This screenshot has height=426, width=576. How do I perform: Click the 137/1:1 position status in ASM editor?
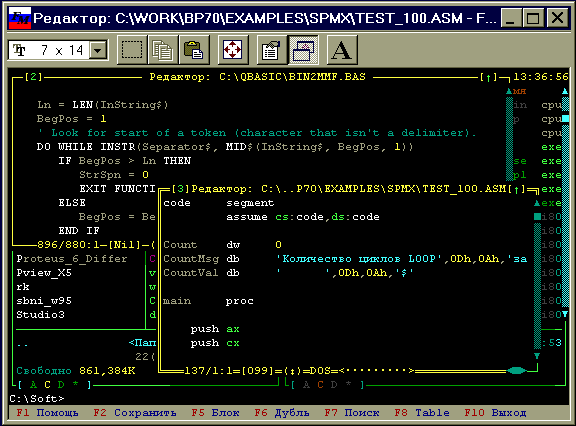point(208,371)
